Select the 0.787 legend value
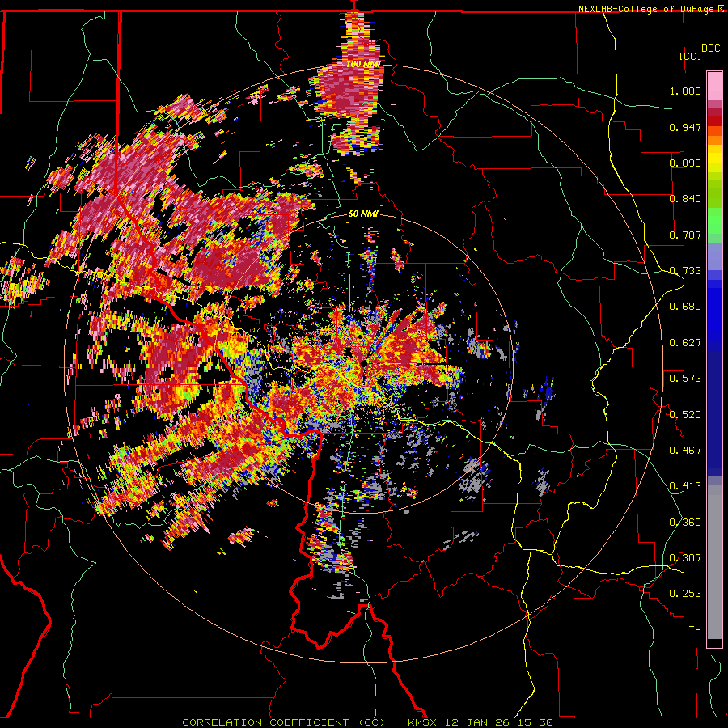This screenshot has width=728, height=728. [685, 235]
